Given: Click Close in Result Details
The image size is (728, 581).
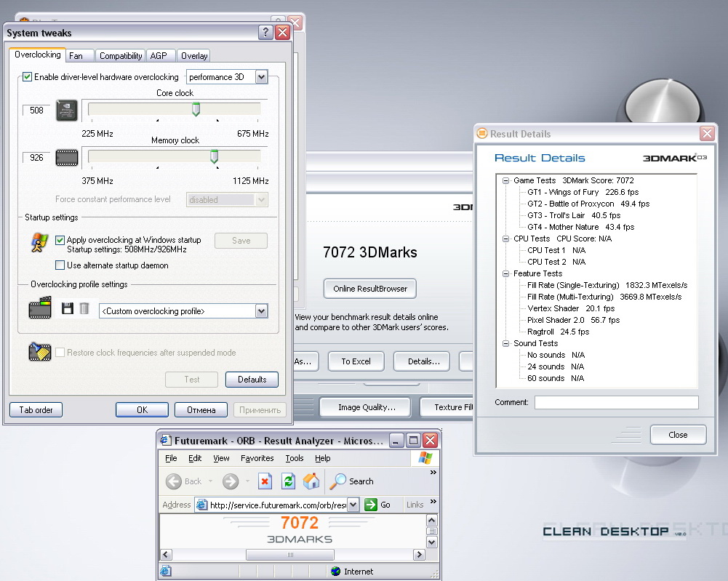Looking at the screenshot, I should 678,435.
